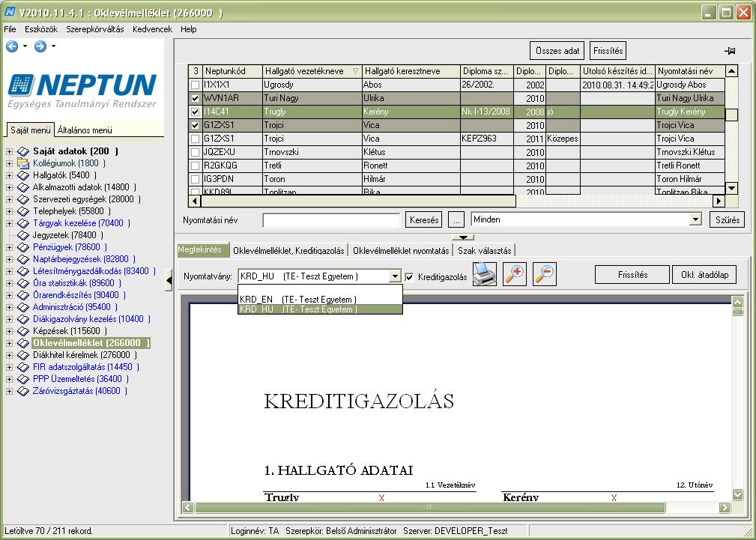Click the table's vertical scrollbar thumb

click(x=731, y=115)
